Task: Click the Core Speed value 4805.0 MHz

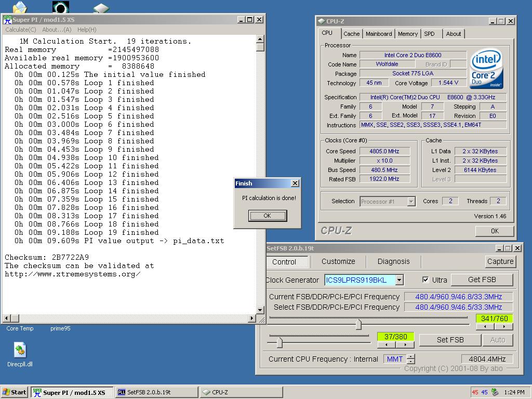Action: click(384, 151)
